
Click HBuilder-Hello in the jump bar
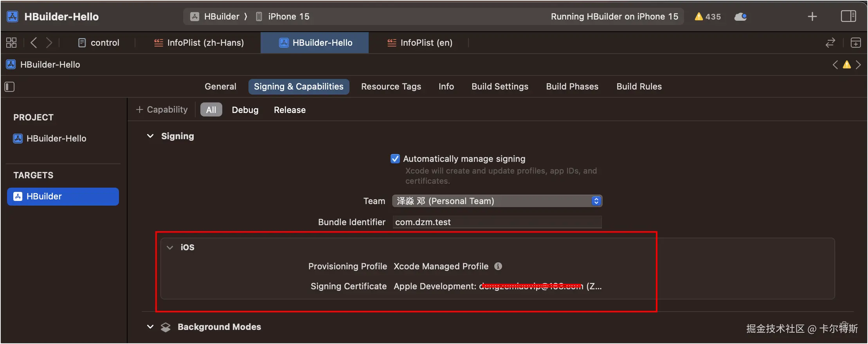pyautogui.click(x=43, y=64)
